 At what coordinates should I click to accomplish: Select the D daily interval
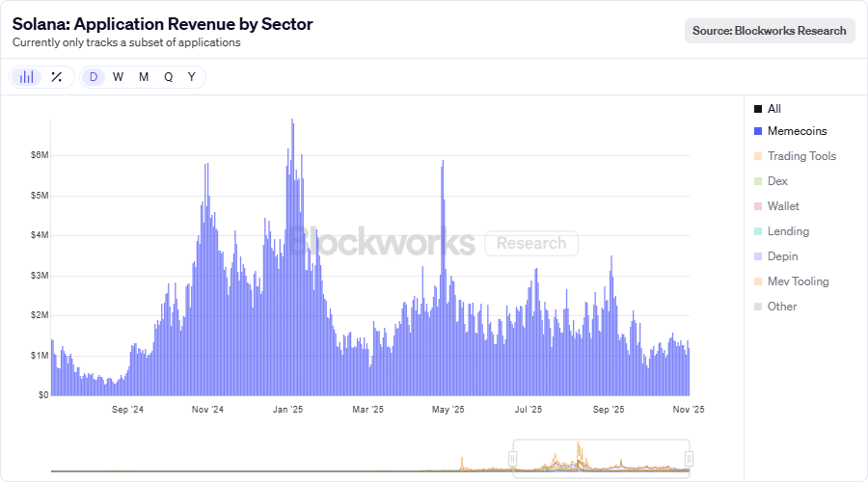click(x=94, y=77)
